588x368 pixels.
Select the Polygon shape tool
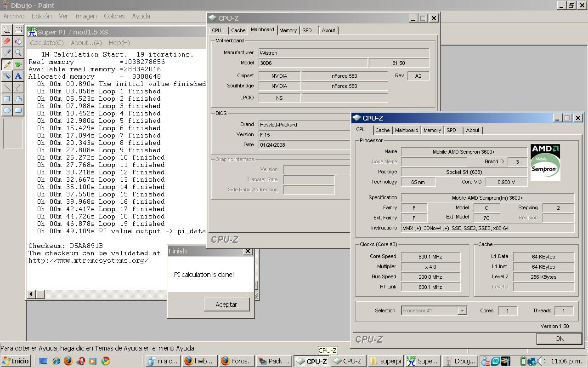click(x=18, y=99)
